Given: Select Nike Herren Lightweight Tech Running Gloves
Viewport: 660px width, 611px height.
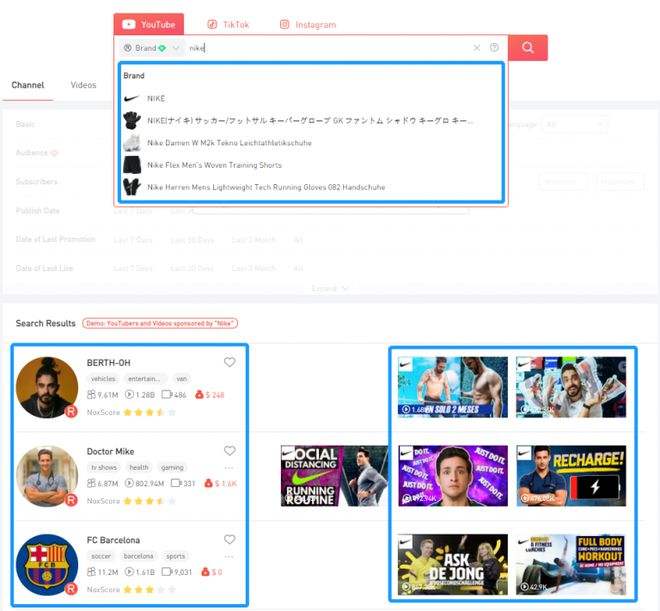Looking at the screenshot, I should (311, 187).
